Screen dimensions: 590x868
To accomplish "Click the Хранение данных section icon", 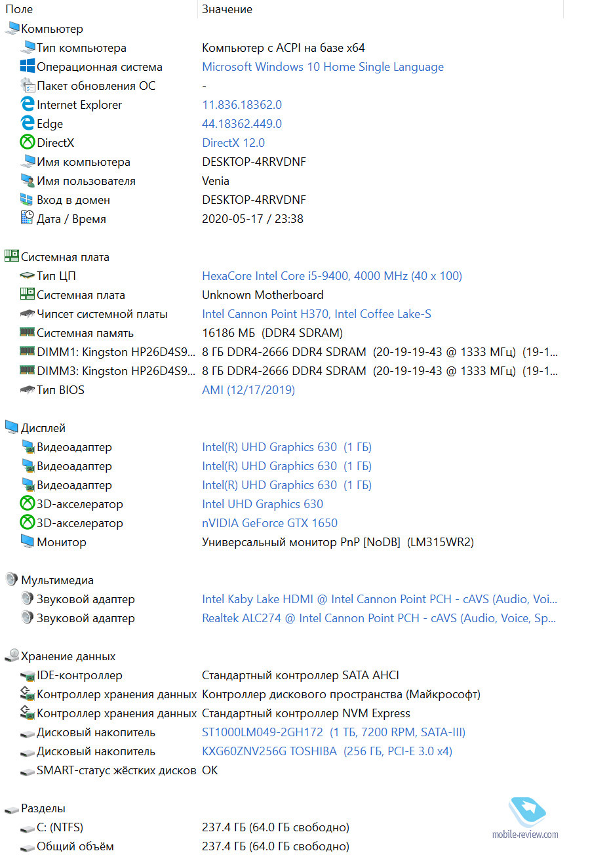I will click(12, 656).
